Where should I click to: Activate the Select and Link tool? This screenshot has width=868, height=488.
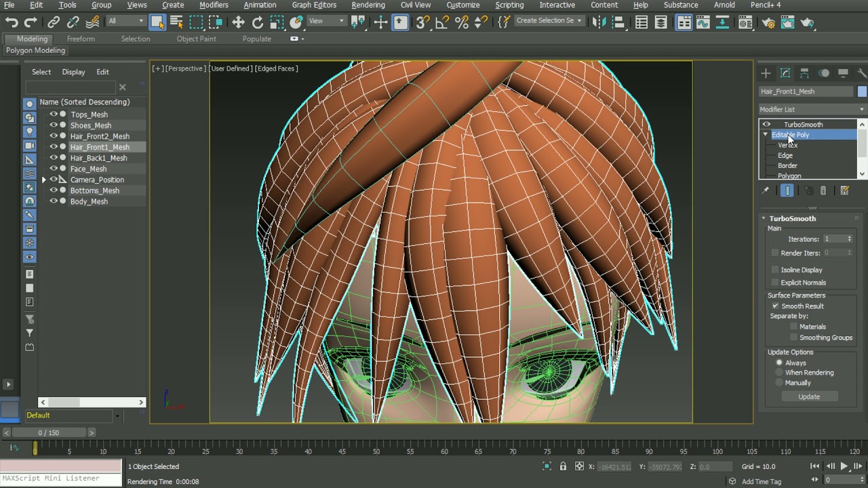[x=54, y=22]
